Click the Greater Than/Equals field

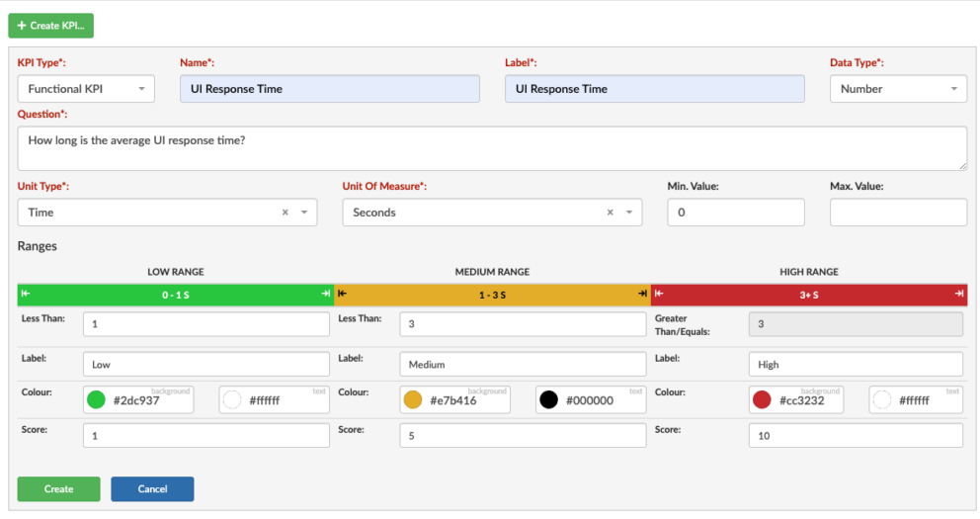pos(856,324)
